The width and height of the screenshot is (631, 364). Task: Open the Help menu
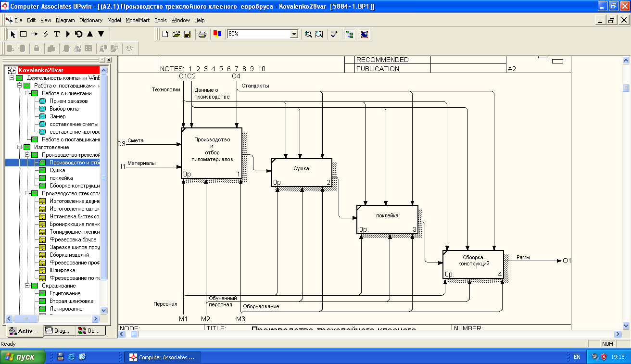tap(200, 20)
